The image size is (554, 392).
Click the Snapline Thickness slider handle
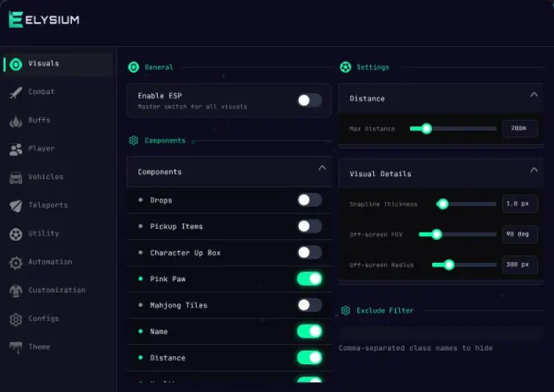[442, 204]
